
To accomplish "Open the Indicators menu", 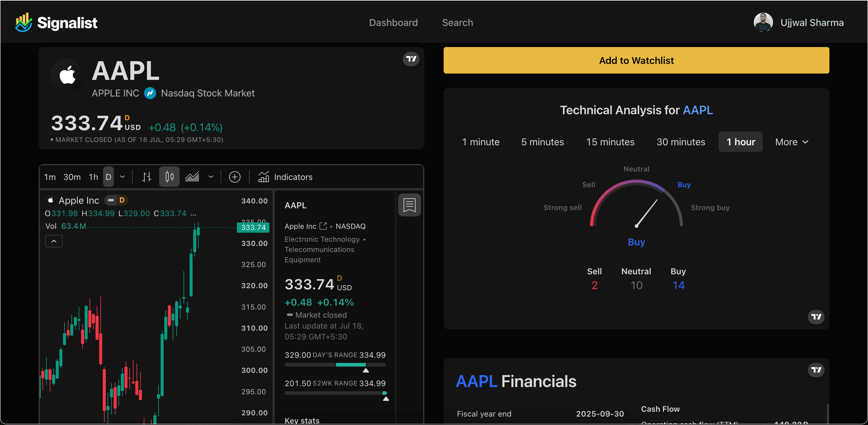I will 285,177.
